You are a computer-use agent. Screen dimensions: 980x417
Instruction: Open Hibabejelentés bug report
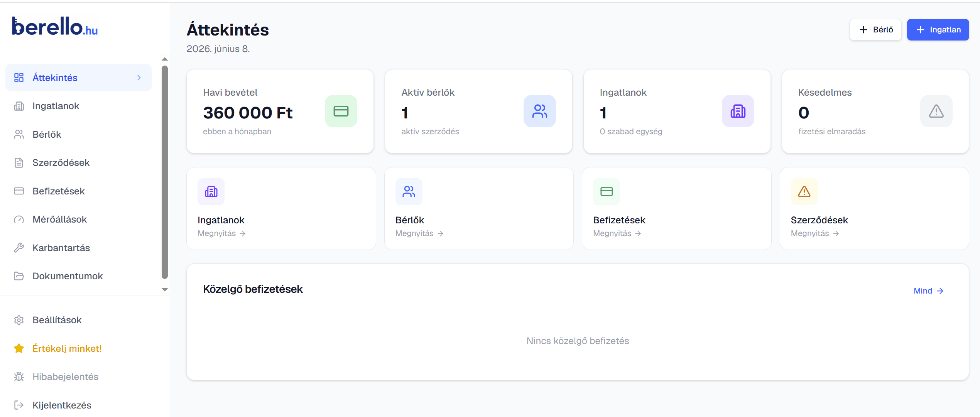pyautogui.click(x=79, y=377)
